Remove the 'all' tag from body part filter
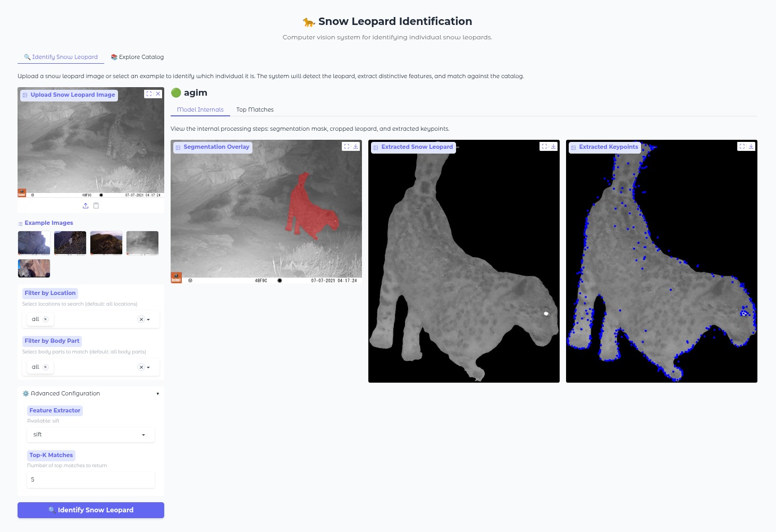The image size is (776, 532). pos(46,367)
